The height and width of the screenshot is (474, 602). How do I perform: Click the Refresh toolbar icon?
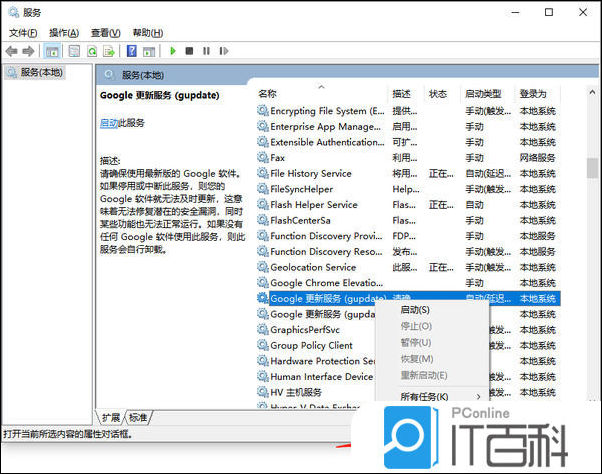92,51
